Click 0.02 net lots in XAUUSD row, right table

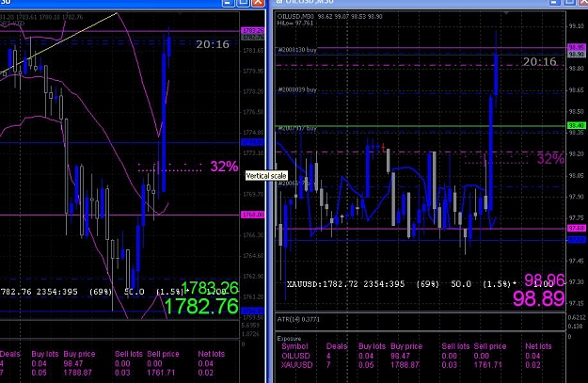pyautogui.click(x=532, y=364)
